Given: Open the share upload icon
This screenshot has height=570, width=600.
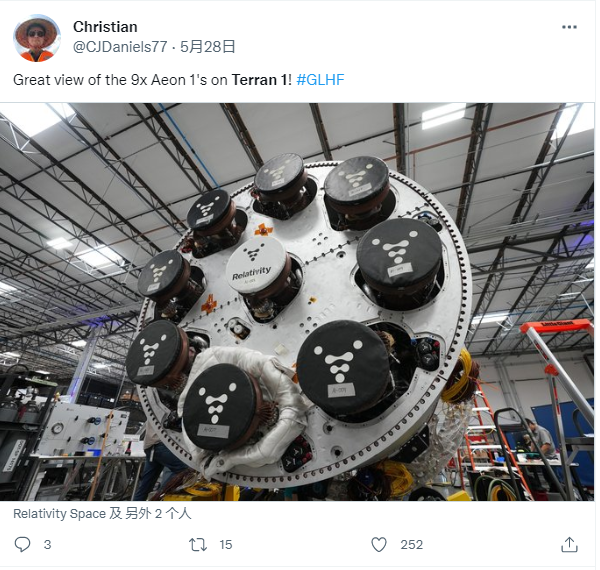Looking at the screenshot, I should [x=569, y=544].
